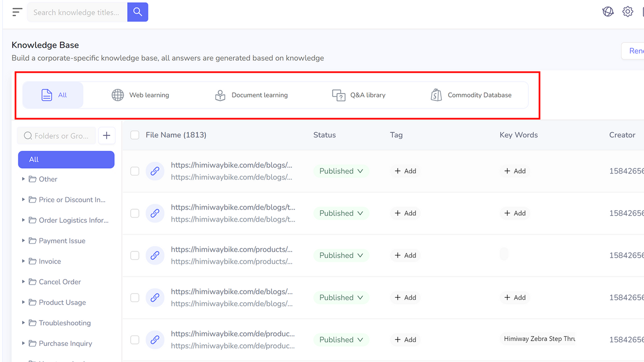Add a tag to the second row
Screen dimensions: 644x362
pyautogui.click(x=405, y=213)
